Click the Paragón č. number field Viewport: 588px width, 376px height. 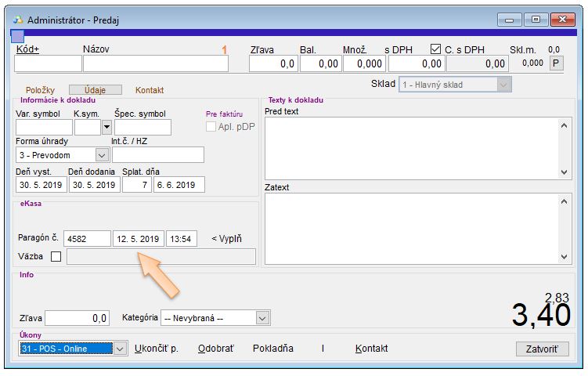coord(87,238)
